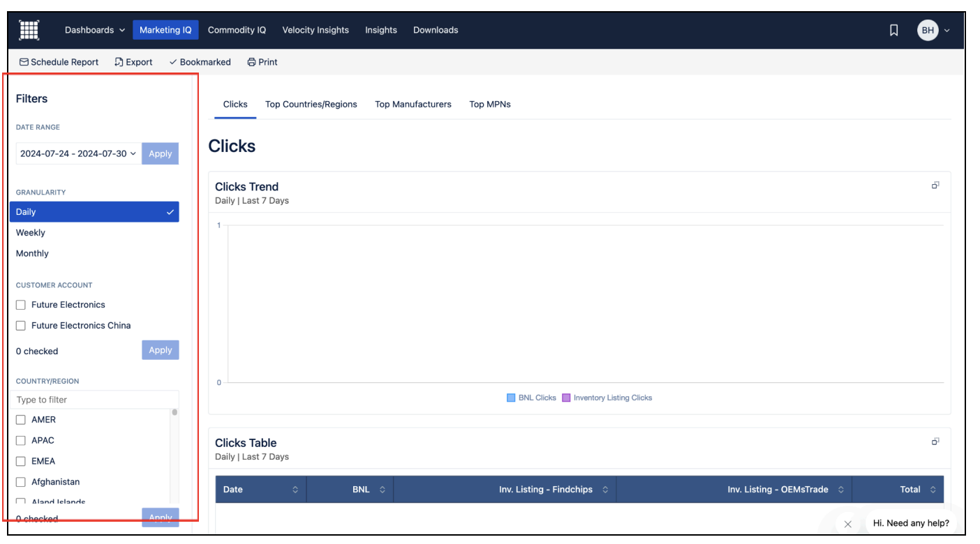Viewport: 980px width, 544px height.
Task: Open the BH user profile menu
Action: tap(933, 30)
